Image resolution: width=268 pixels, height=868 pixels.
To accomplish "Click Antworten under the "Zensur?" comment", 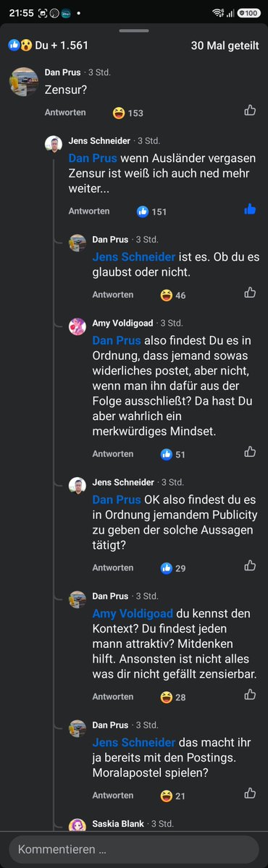I will [65, 112].
